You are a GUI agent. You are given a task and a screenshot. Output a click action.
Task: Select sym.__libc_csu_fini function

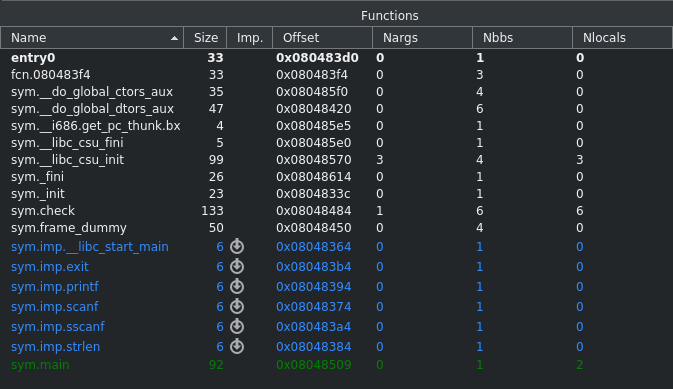click(x=67, y=143)
